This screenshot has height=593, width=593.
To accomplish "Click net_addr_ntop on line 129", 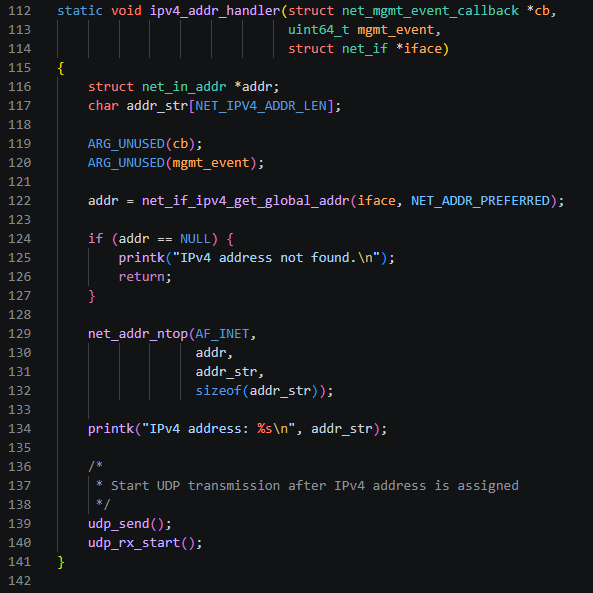I will 138,334.
